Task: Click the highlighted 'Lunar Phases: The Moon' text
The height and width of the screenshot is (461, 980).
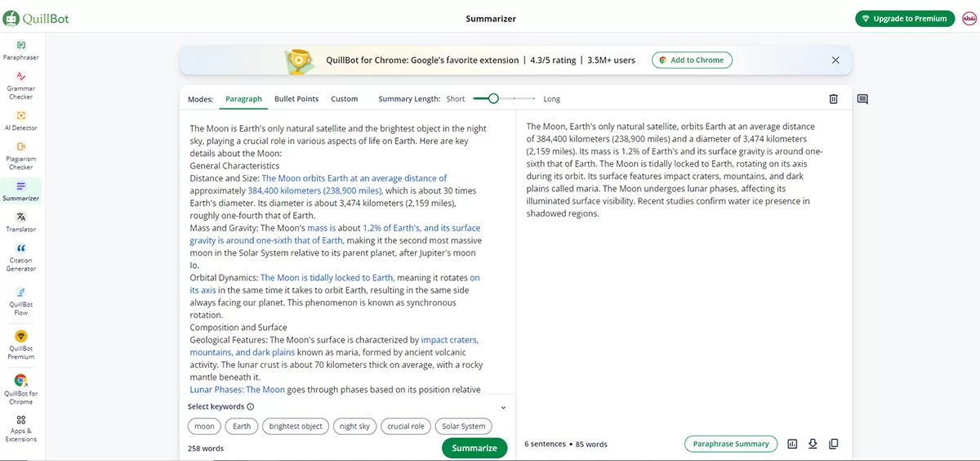Action: (x=237, y=390)
